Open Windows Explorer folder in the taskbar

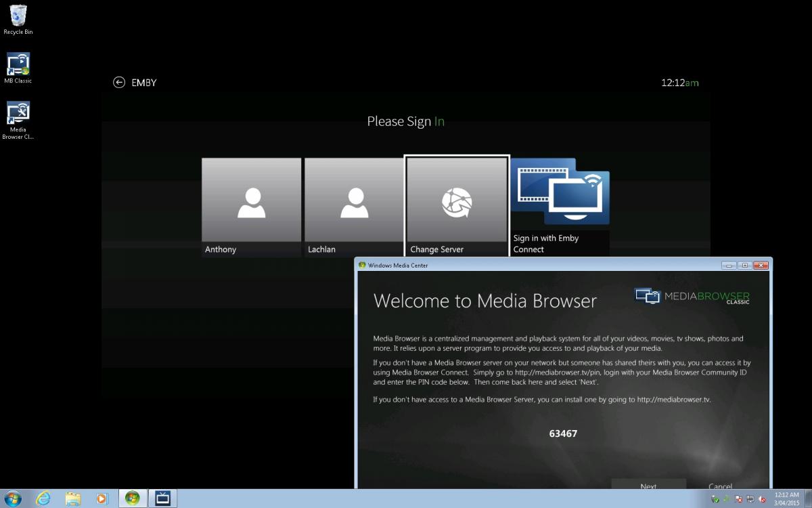[x=73, y=499]
